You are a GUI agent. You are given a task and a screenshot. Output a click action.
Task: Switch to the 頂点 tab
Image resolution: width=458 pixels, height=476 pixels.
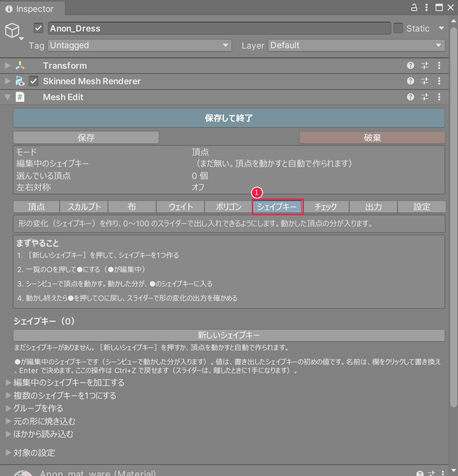[36, 207]
